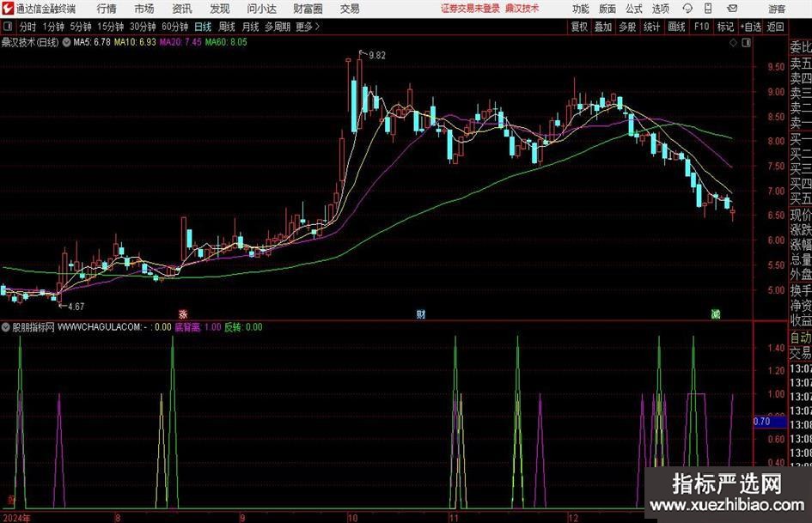Open the 版面 menu
Viewport: 812px width, 523px height.
(607, 9)
